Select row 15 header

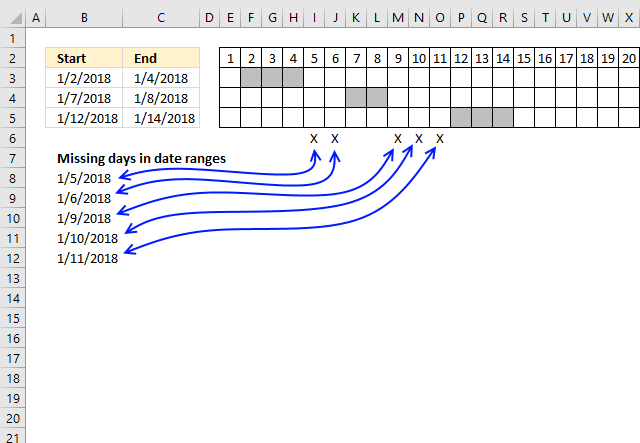pos(13,318)
